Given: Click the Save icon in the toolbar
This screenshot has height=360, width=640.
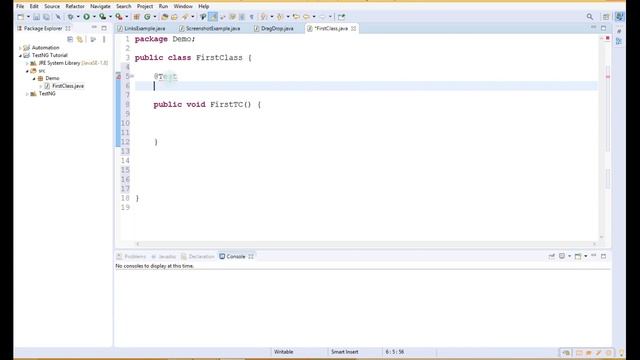Looking at the screenshot, I should pyautogui.click(x=36, y=17).
